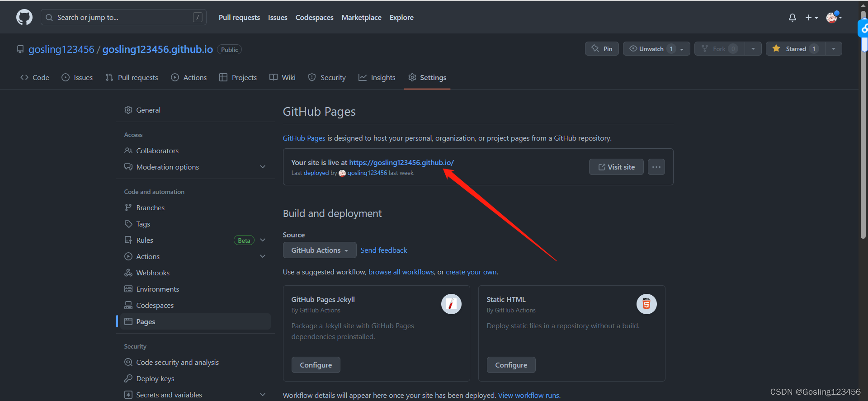Viewport: 868px width, 401px height.
Task: Click the blue floating extension icon
Action: [863, 28]
